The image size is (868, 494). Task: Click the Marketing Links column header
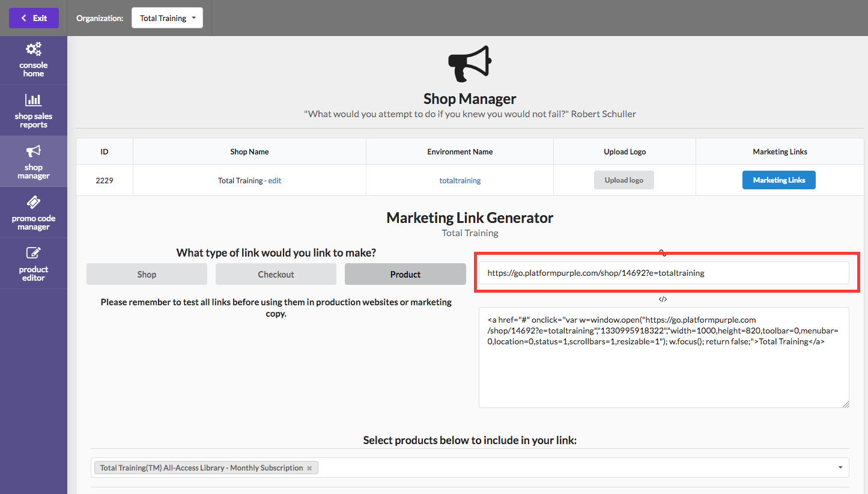[780, 151]
